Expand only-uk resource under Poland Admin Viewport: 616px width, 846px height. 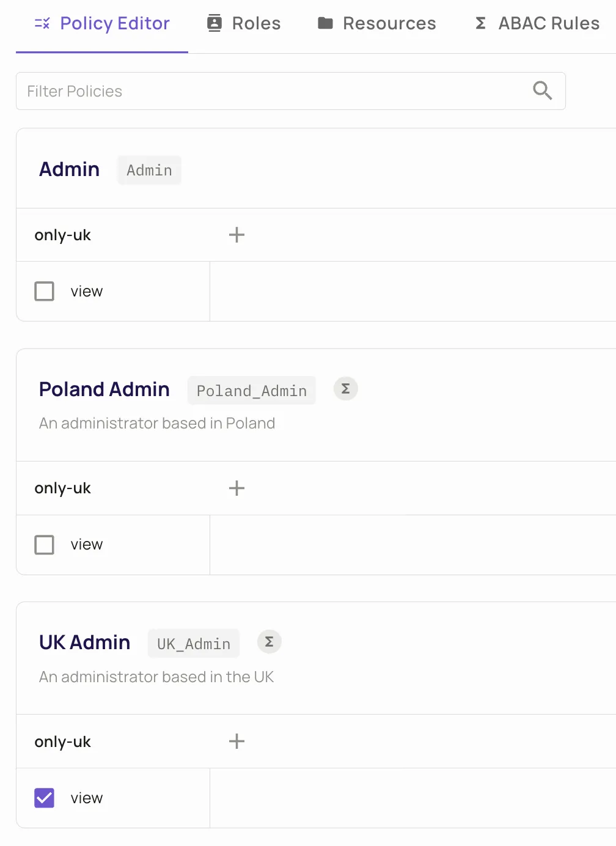click(x=63, y=488)
